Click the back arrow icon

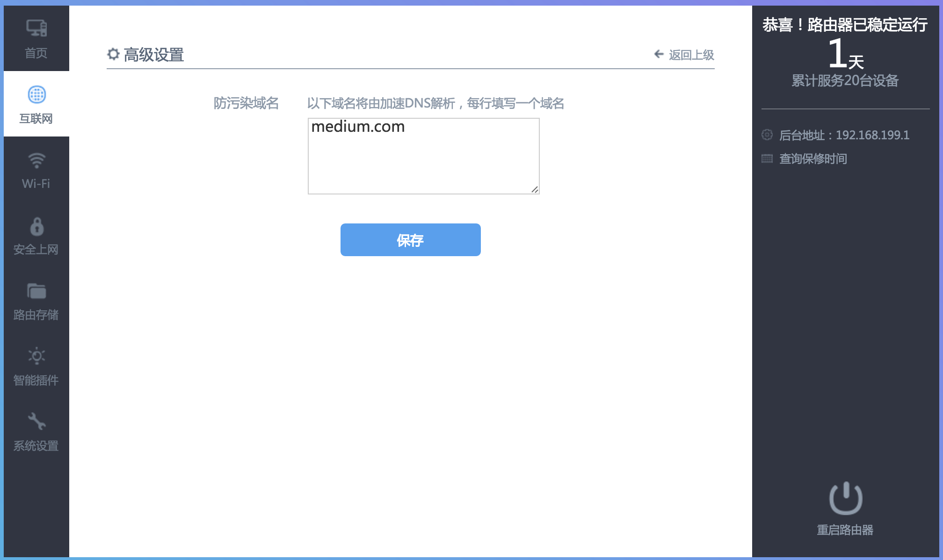point(659,54)
